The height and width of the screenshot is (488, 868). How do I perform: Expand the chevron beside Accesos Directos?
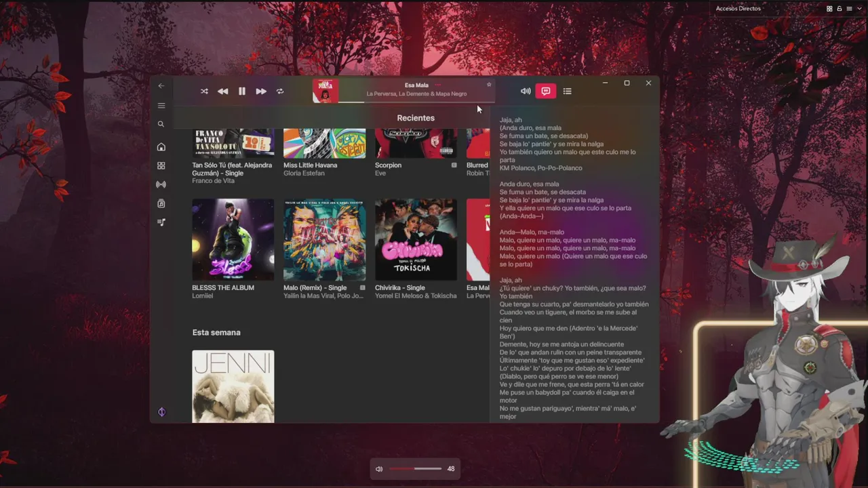859,9
